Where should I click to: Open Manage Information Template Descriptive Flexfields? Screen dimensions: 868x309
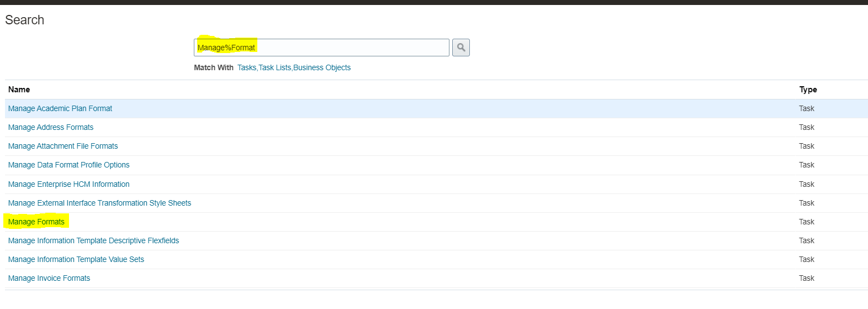93,240
